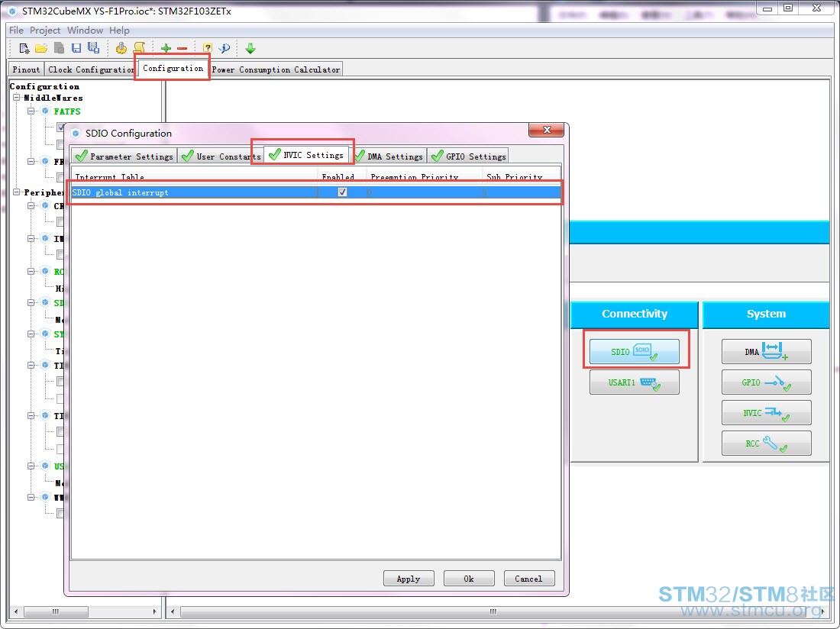Screen dimensions: 840x629
Task: Switch to Parameter Settings tab
Action: pos(124,156)
